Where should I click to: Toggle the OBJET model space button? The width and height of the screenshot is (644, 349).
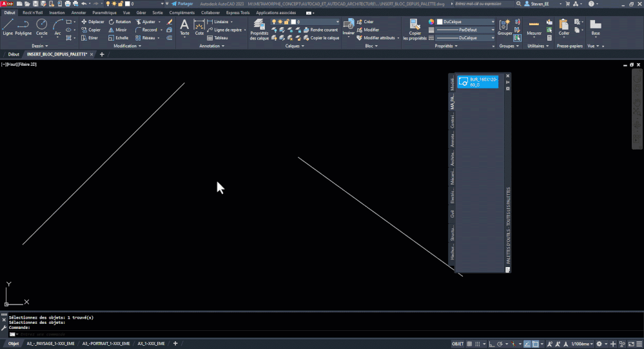(458, 344)
